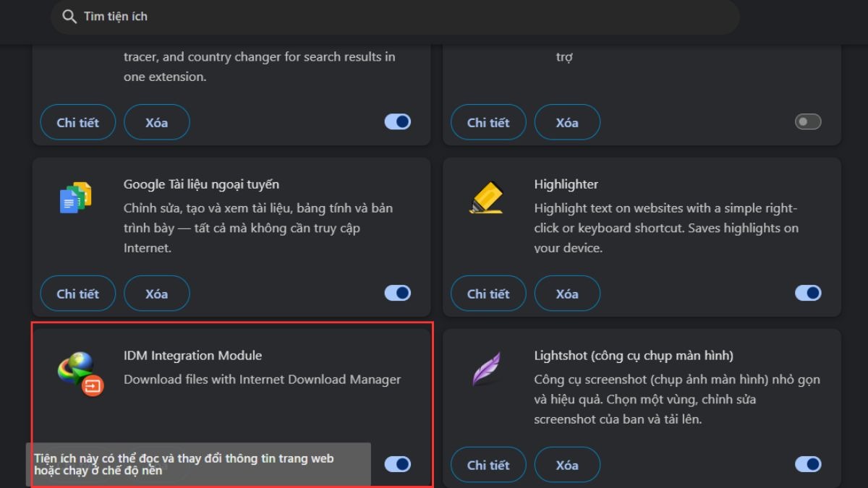Open Chi tiết for Lightshot
868x488 pixels.
[488, 465]
